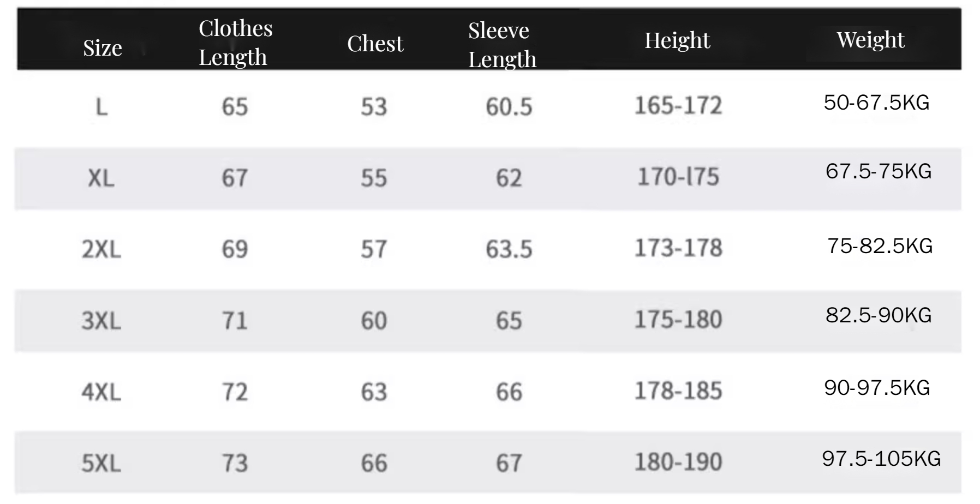Image resolution: width=980 pixels, height=504 pixels.
Task: Click the 3XL size label
Action: pyautogui.click(x=101, y=321)
